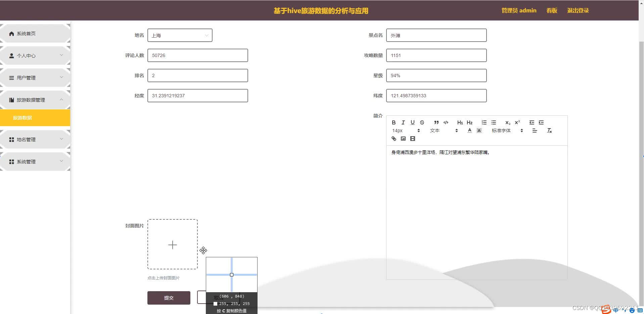
Task: Insert a video in the editor
Action: pos(413,139)
